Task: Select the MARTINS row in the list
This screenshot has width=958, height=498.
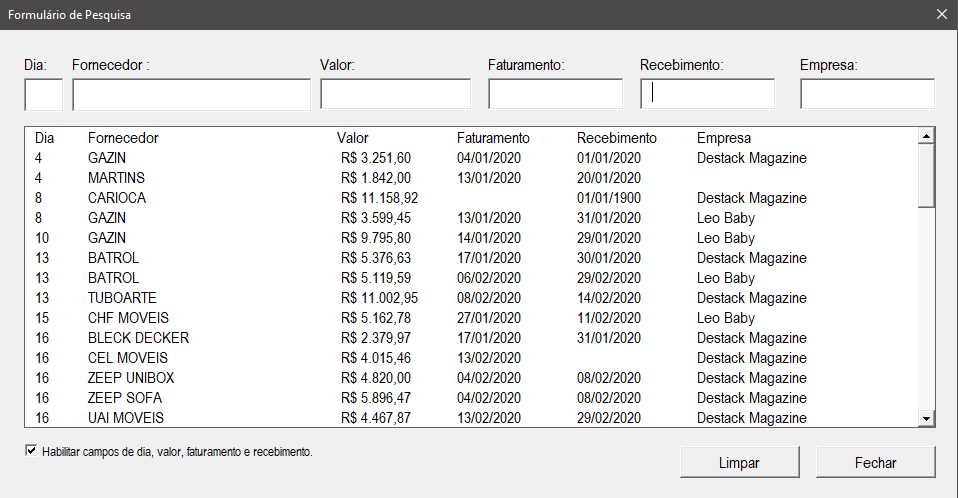Action: 471,178
